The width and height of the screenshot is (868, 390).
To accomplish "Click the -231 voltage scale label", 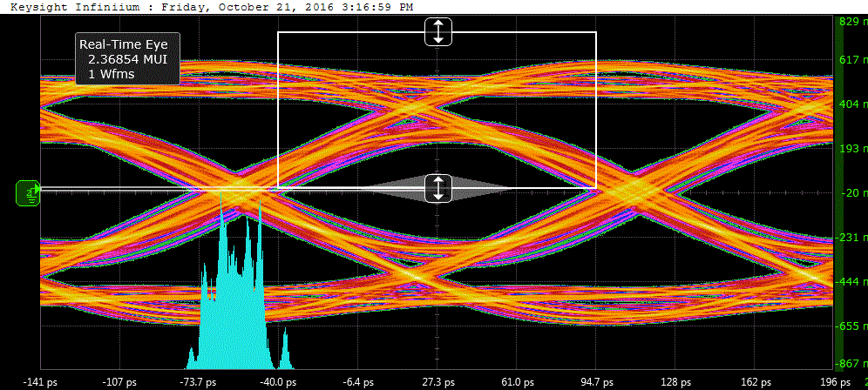I will (x=851, y=237).
